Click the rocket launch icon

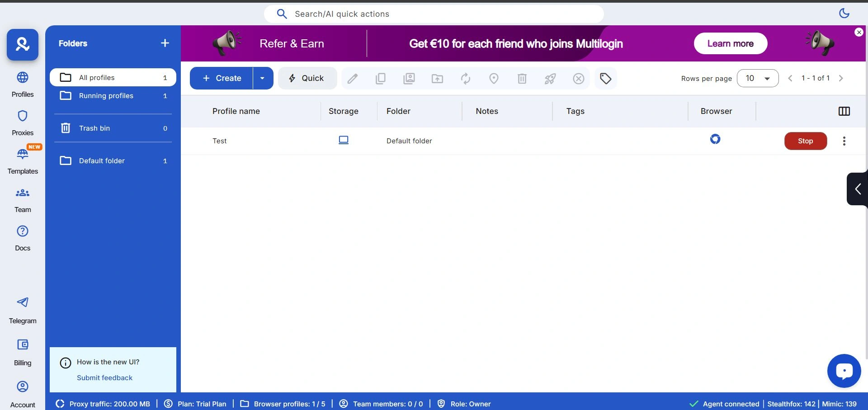(x=550, y=79)
